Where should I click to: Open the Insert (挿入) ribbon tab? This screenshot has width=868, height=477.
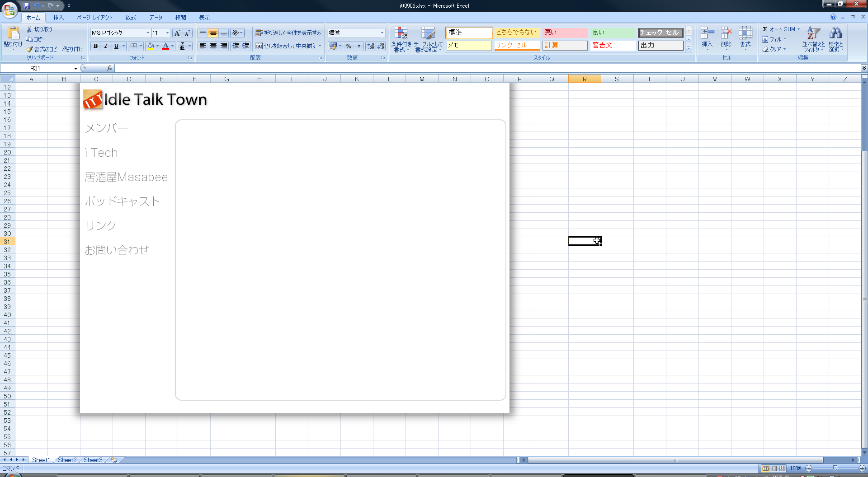58,17
